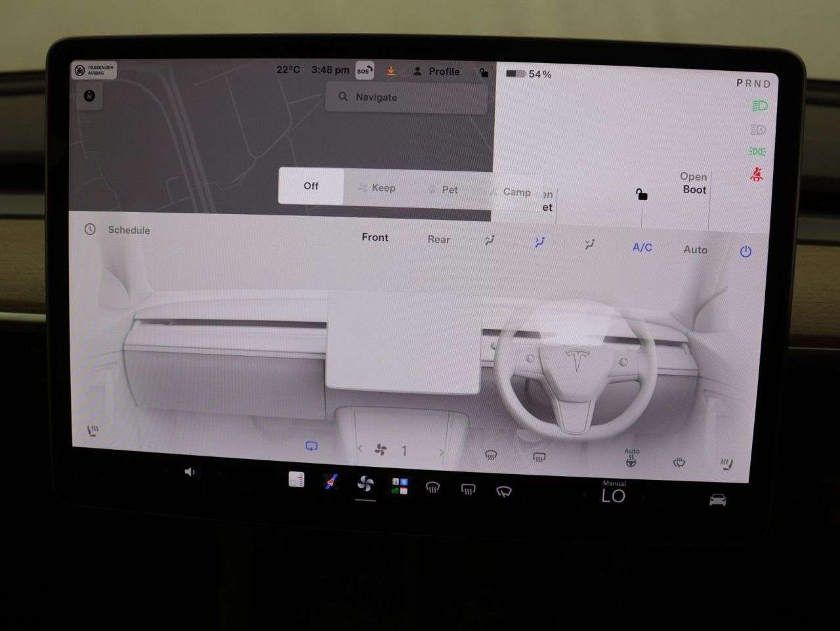Tap Open Boot button
The width and height of the screenshot is (840, 631).
click(694, 183)
